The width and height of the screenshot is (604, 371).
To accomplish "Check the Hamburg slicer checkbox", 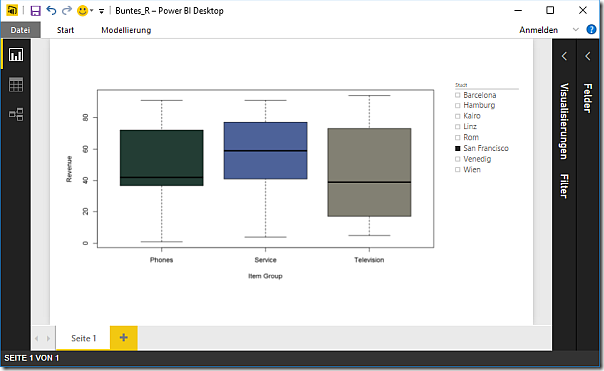I will tap(458, 106).
